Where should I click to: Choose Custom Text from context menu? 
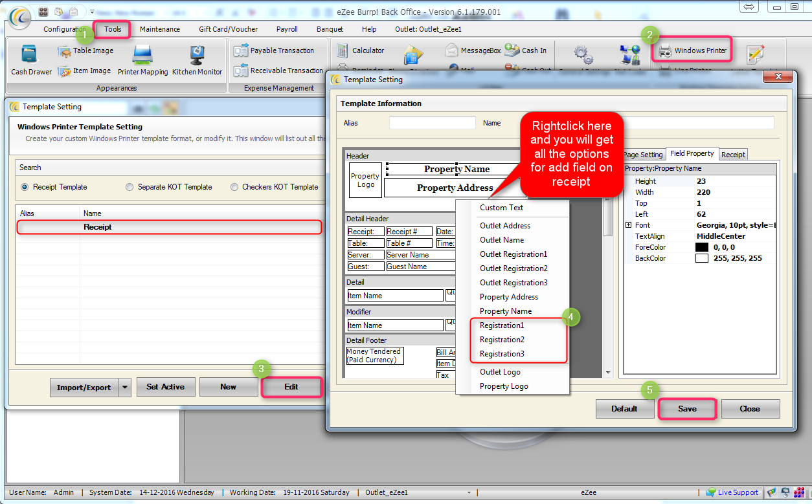click(512, 208)
